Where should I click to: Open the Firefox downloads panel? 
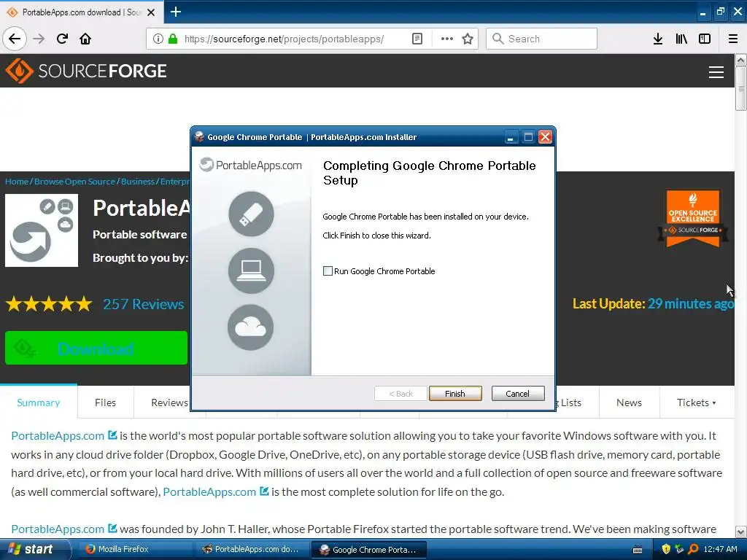658,39
